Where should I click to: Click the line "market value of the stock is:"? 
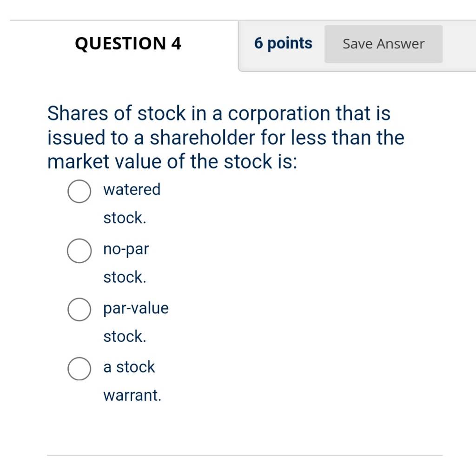[172, 161]
